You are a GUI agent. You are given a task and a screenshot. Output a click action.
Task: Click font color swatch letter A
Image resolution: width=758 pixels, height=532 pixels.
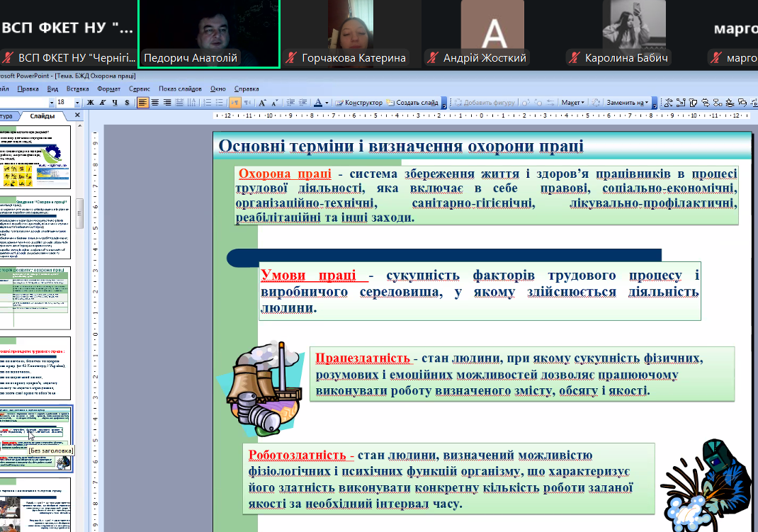pyautogui.click(x=317, y=103)
